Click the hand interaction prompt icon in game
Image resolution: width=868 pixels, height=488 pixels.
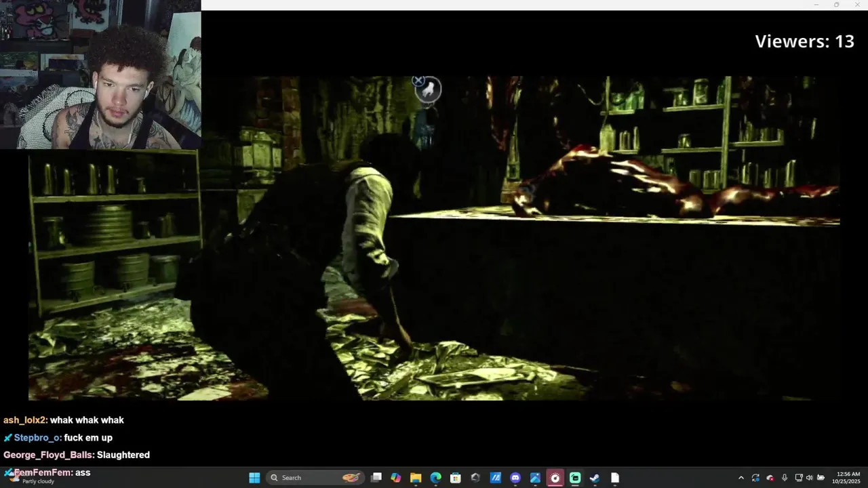428,89
